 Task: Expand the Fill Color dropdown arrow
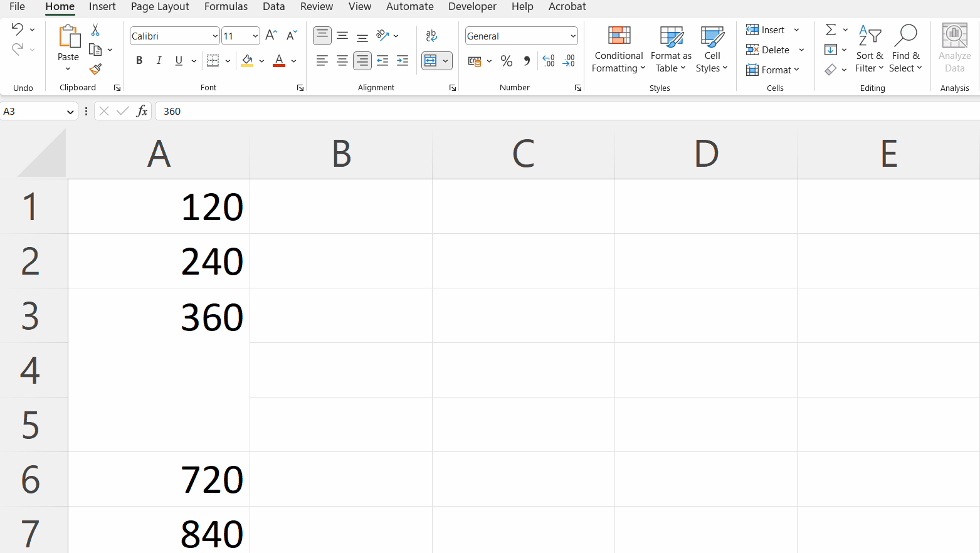click(x=261, y=61)
